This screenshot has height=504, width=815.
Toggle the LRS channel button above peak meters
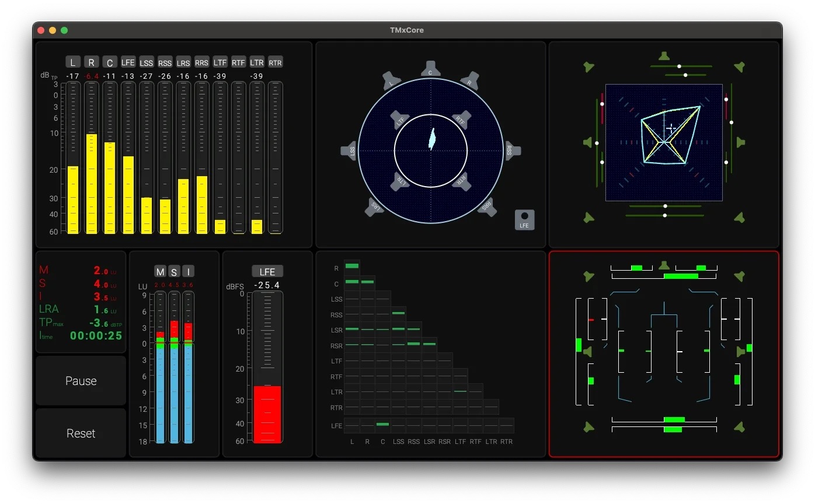(x=183, y=62)
